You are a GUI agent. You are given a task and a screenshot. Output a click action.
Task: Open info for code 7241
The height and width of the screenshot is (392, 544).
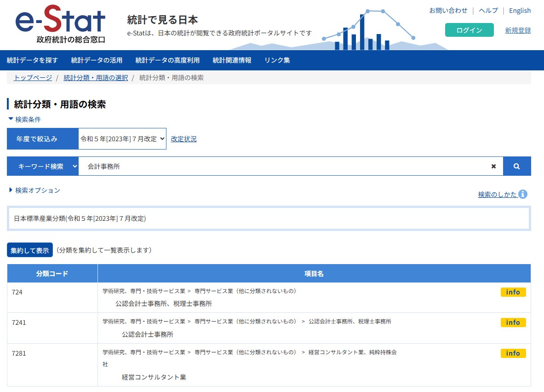(x=513, y=323)
